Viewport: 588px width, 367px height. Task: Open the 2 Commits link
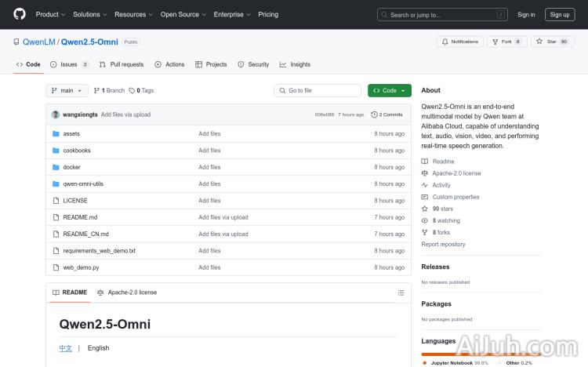[387, 114]
